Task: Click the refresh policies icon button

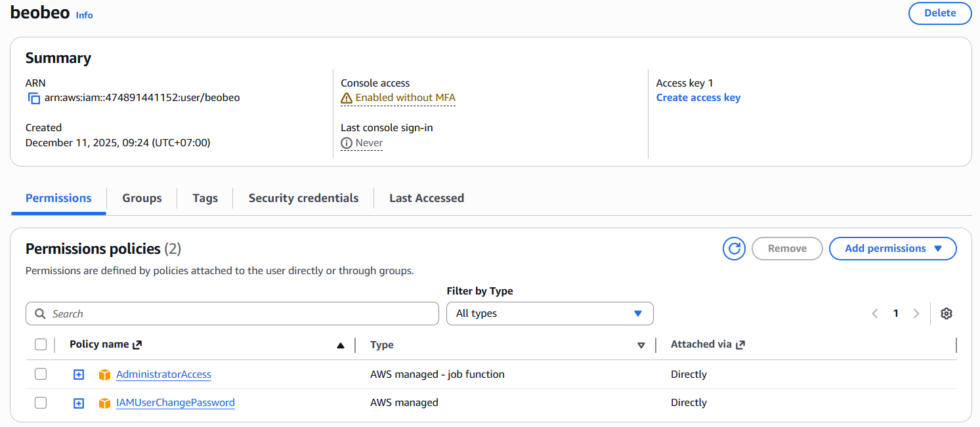Action: (734, 249)
